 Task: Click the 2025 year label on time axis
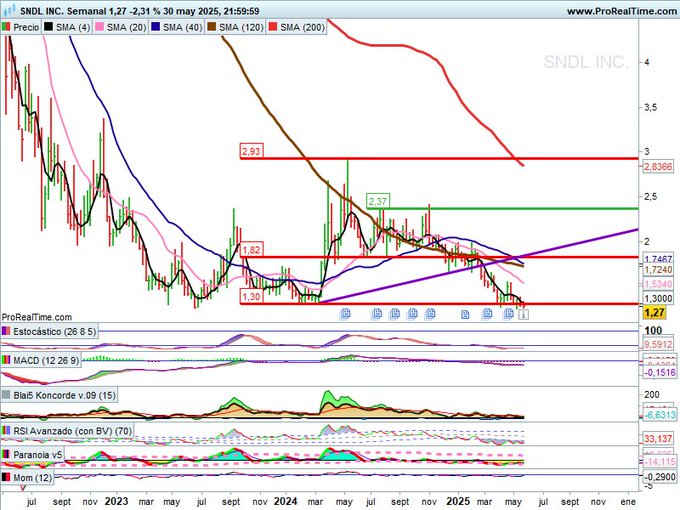458,501
